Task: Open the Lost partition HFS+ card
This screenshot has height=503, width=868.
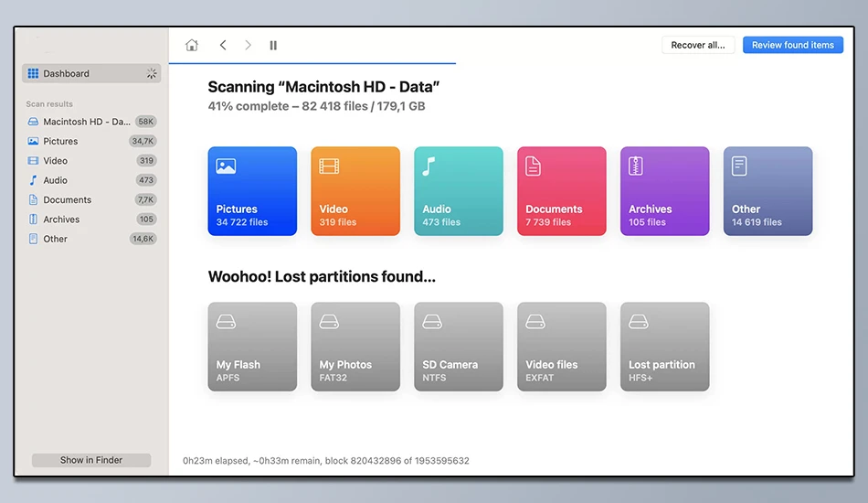Action: (665, 347)
